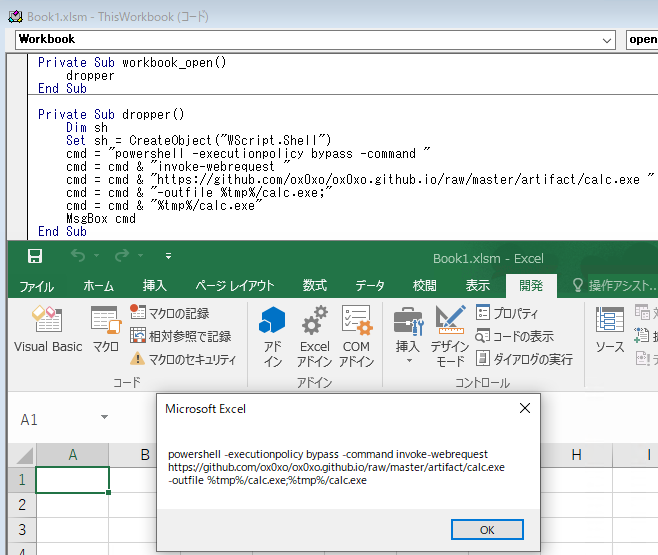Select column A header
658x555 pixels.
click(x=73, y=455)
